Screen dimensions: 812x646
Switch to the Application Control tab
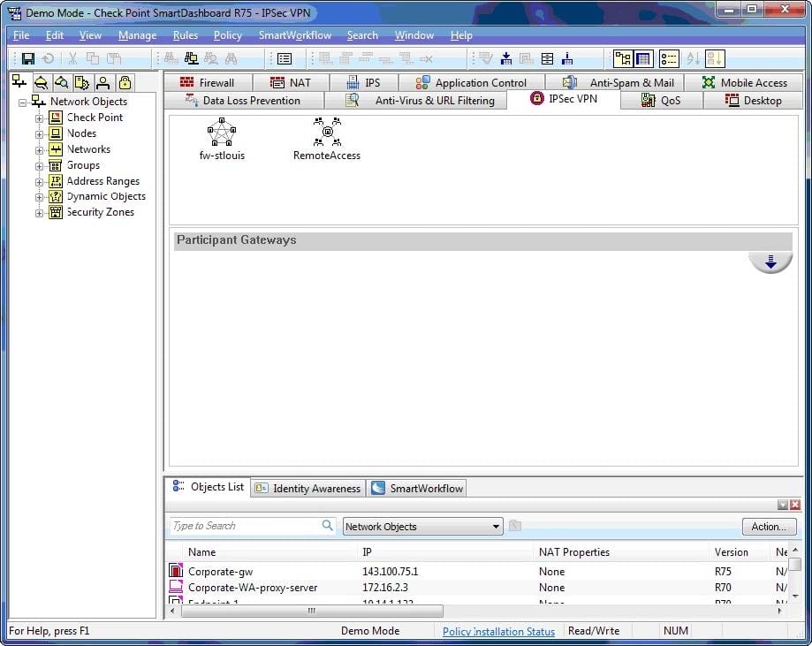pyautogui.click(x=471, y=83)
